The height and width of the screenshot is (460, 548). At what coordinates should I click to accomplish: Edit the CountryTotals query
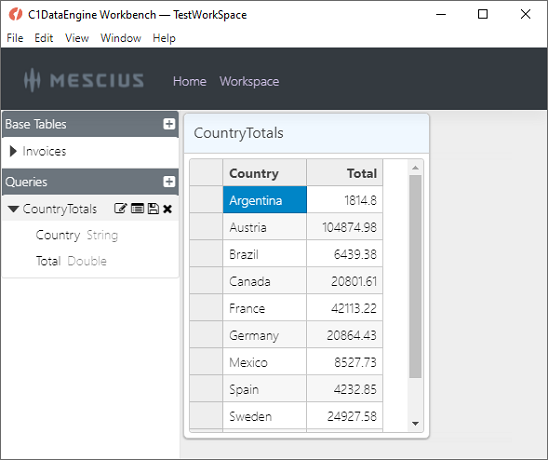[121, 209]
